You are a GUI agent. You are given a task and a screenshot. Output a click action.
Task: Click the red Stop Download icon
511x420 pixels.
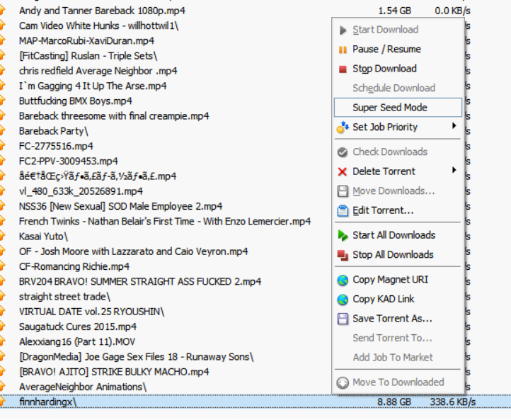tap(343, 69)
